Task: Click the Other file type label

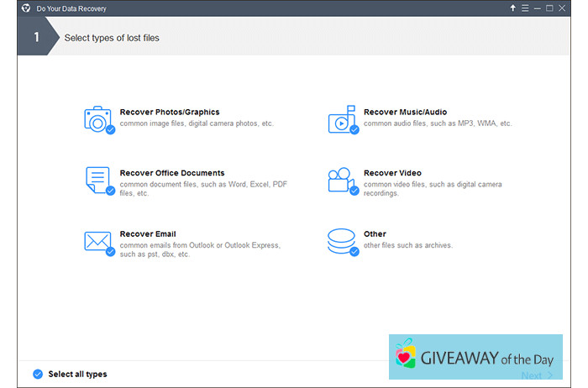Action: pyautogui.click(x=375, y=234)
